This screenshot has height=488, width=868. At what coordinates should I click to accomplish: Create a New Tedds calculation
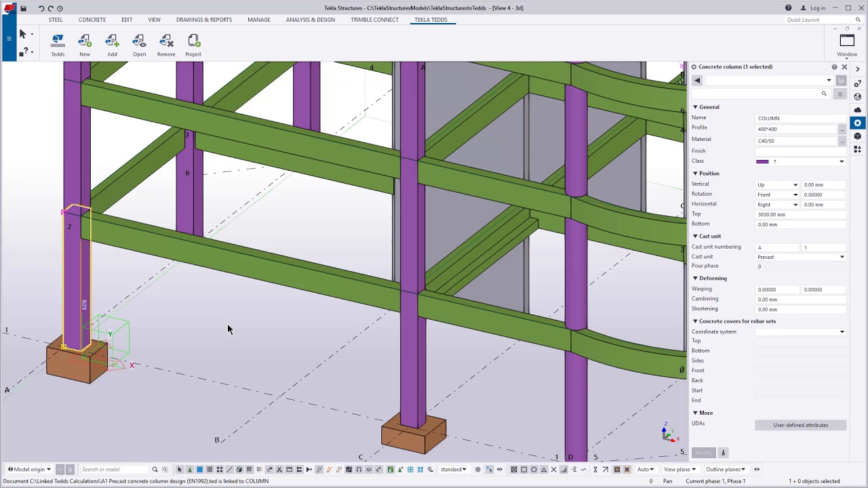[85, 45]
